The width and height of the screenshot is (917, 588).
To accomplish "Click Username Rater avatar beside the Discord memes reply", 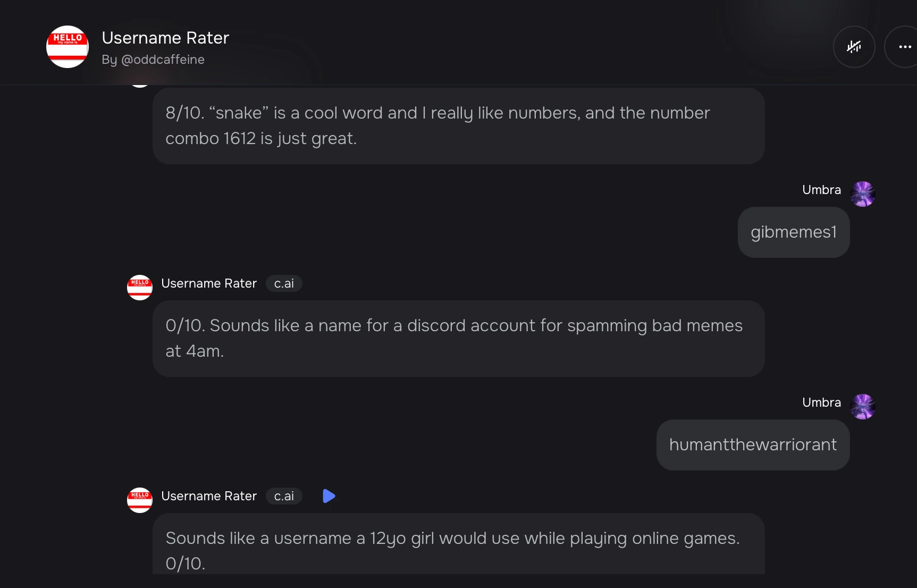I will pos(140,287).
